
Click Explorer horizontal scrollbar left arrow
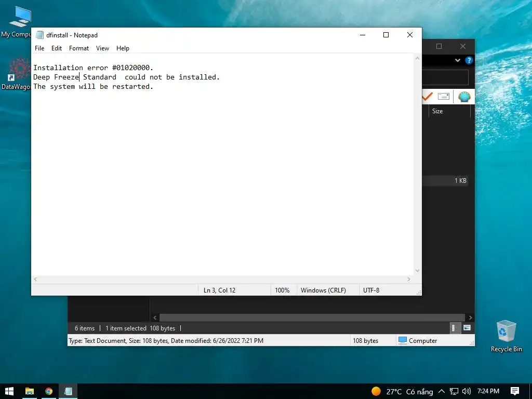pyautogui.click(x=155, y=317)
